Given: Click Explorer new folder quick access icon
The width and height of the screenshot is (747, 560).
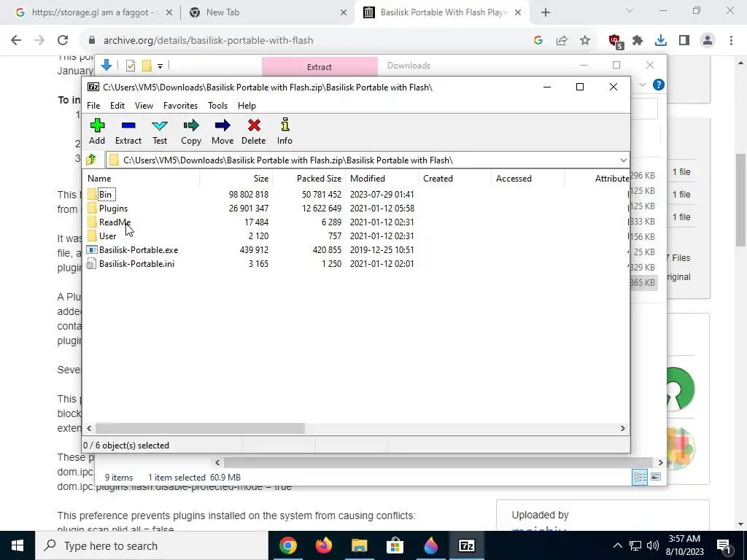Looking at the screenshot, I should [147, 66].
